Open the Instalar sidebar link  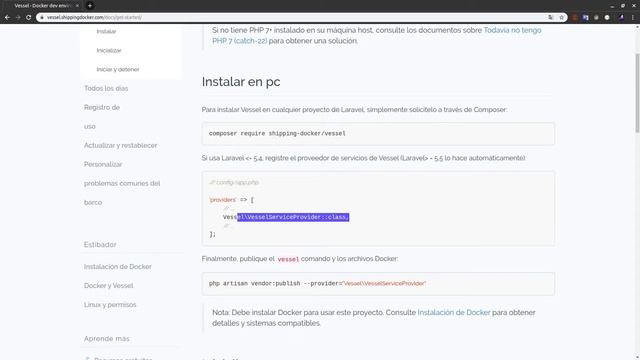[106, 31]
